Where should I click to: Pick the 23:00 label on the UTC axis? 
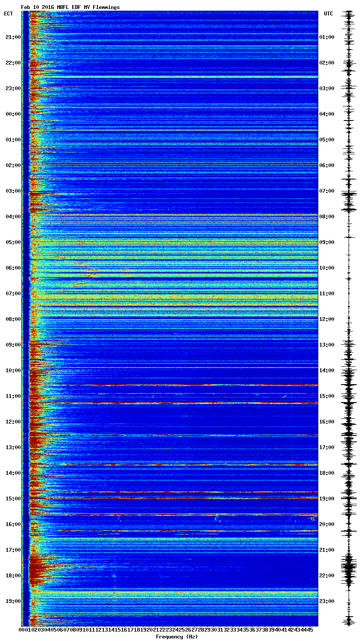click(x=327, y=601)
